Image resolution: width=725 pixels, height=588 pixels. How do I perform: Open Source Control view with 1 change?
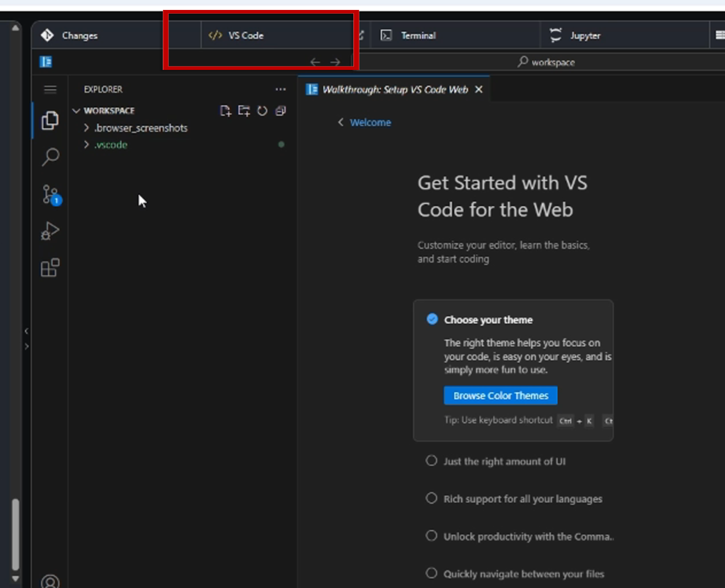pyautogui.click(x=51, y=195)
